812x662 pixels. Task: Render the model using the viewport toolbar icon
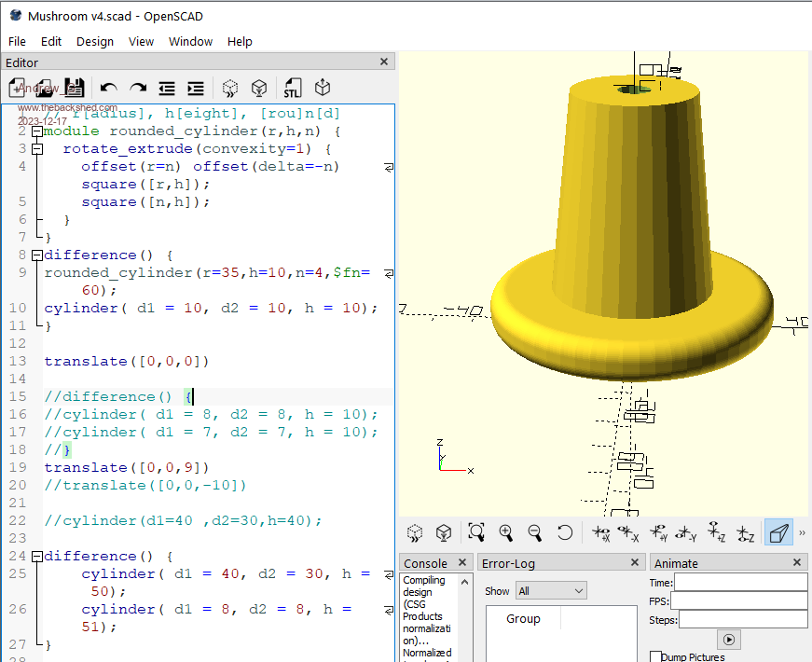[x=444, y=532]
